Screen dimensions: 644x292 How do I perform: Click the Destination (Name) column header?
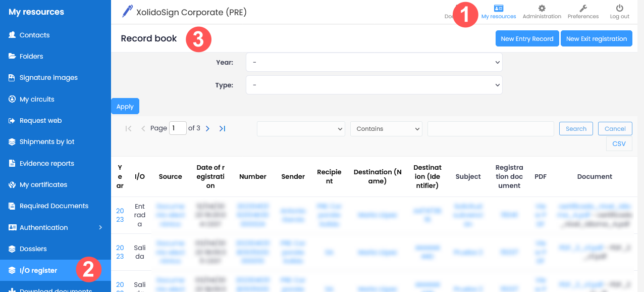point(378,177)
